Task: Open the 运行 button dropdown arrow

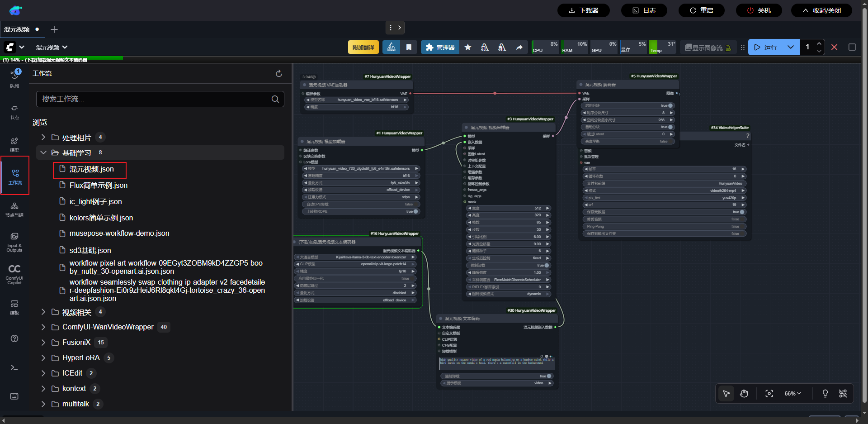Action: [791, 47]
